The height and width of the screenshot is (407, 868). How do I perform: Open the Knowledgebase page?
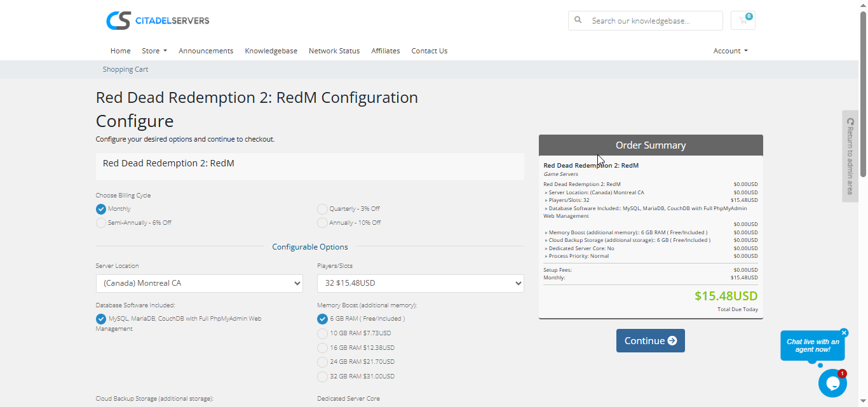tap(271, 51)
